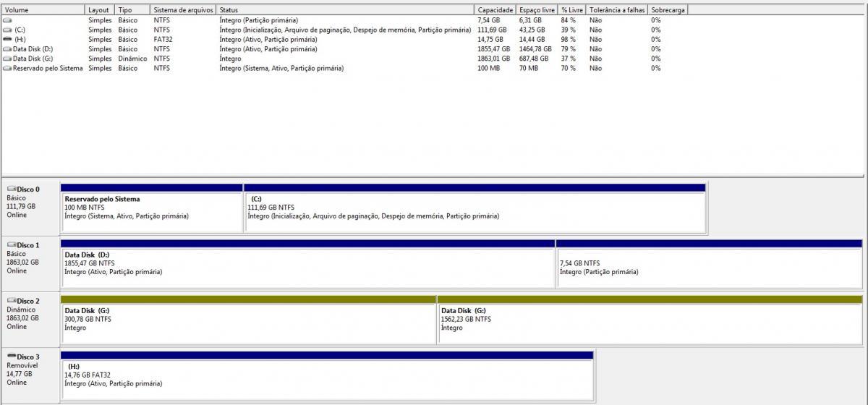Click the Disco 1 drive icon
Screen dimensions: 868x405
coord(11,245)
